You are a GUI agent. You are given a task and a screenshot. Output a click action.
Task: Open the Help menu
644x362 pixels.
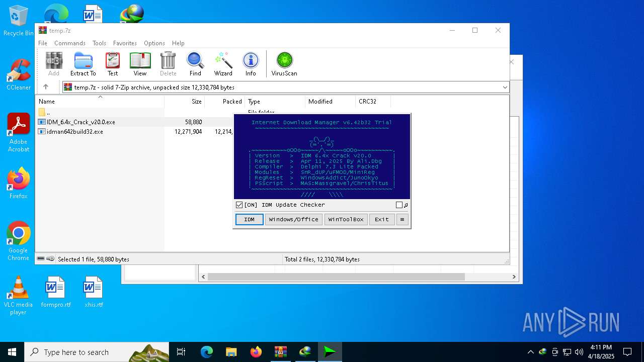point(178,43)
